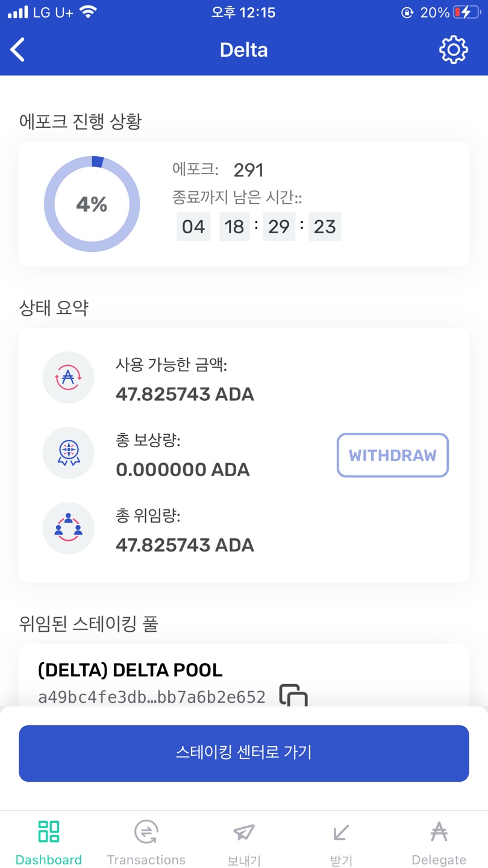Tap the (DELTA) DELTA POOL name

coord(130,670)
